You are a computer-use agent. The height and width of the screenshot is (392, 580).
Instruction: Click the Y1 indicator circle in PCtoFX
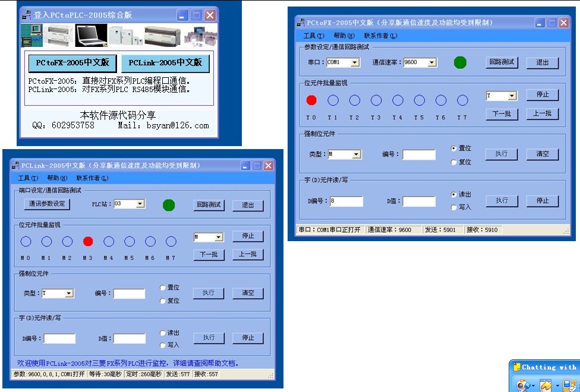[x=333, y=100]
